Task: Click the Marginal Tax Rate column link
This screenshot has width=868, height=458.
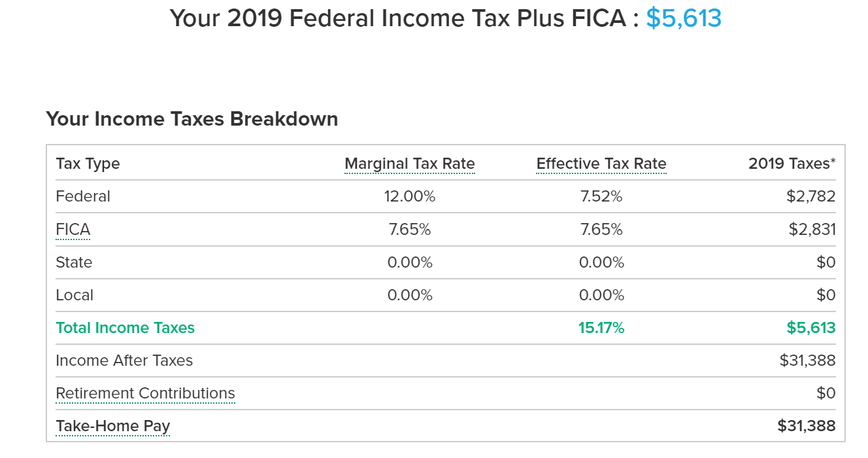Action: (x=410, y=164)
